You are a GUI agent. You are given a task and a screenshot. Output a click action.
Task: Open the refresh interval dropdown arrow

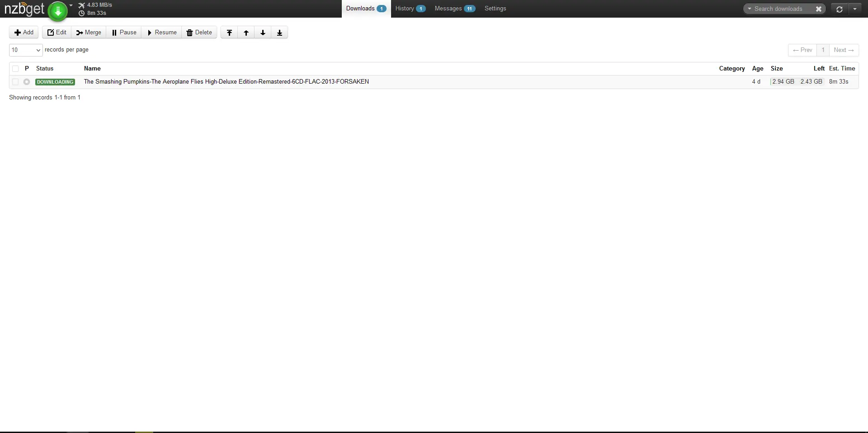pos(855,9)
